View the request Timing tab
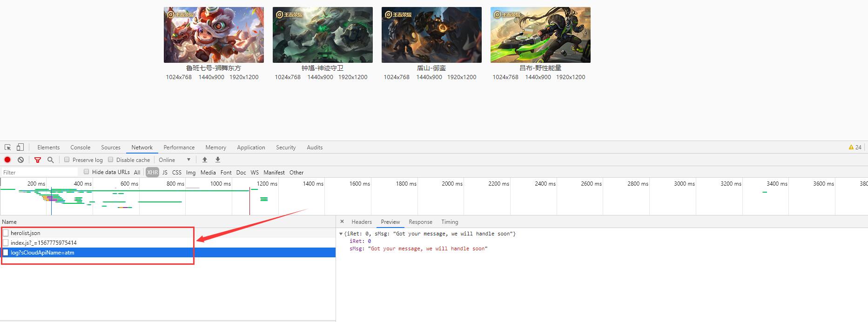 (450, 222)
